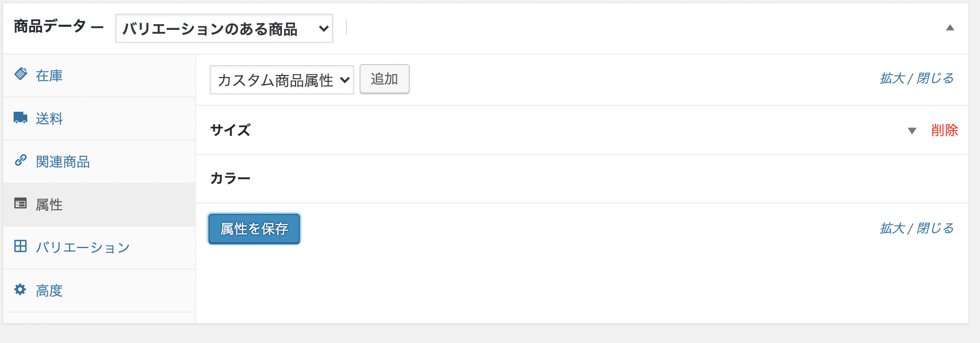Open the product type dropdown

click(224, 28)
